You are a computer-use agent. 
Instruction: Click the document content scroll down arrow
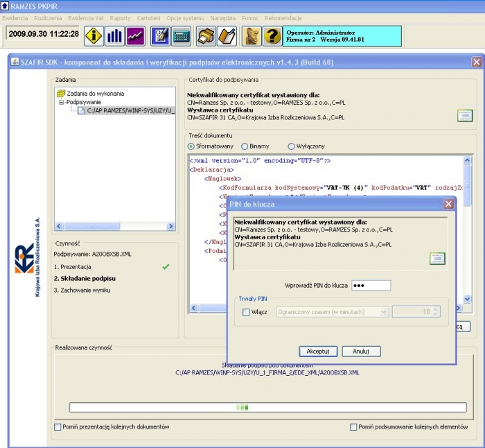pos(467,299)
